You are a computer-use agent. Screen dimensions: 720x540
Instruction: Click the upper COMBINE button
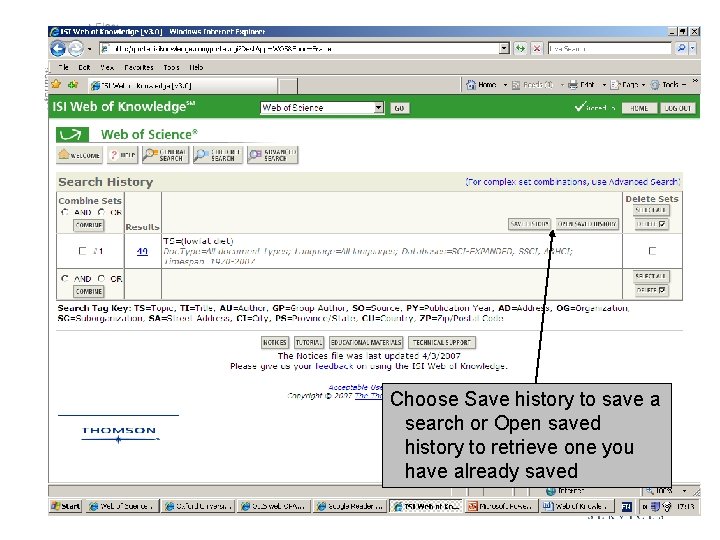point(89,225)
